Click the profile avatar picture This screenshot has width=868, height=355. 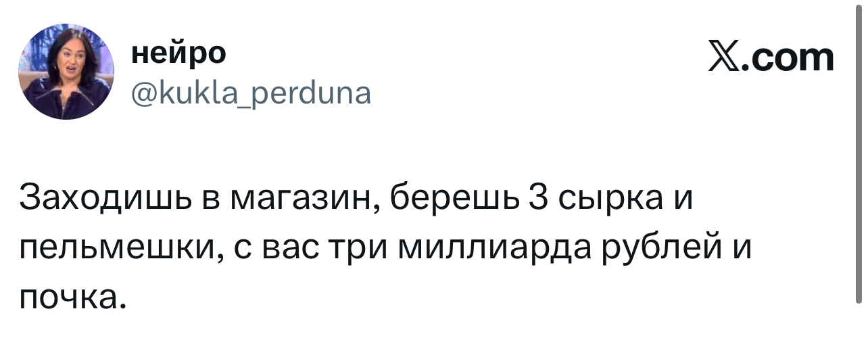[x=66, y=72]
